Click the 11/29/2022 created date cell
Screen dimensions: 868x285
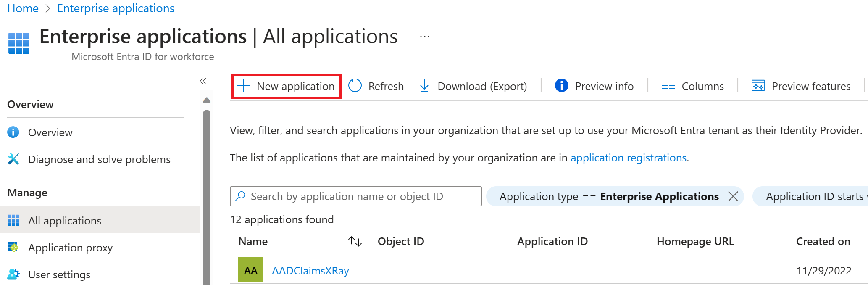[x=824, y=271]
